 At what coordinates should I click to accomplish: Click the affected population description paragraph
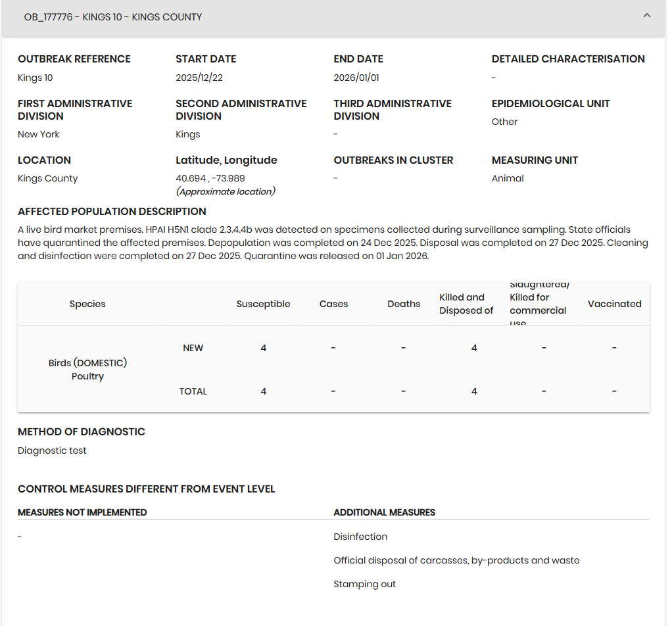pyautogui.click(x=333, y=243)
